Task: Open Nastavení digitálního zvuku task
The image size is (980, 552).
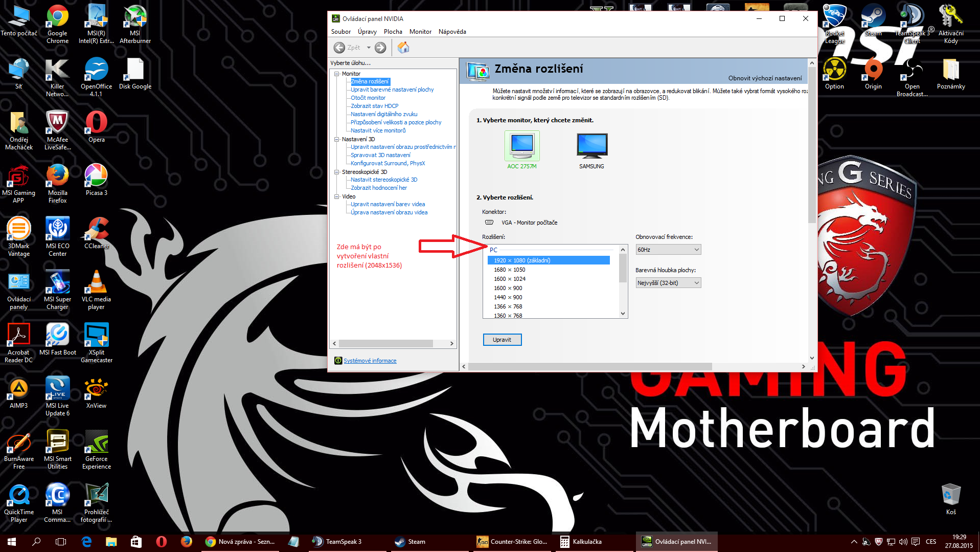Action: click(384, 114)
